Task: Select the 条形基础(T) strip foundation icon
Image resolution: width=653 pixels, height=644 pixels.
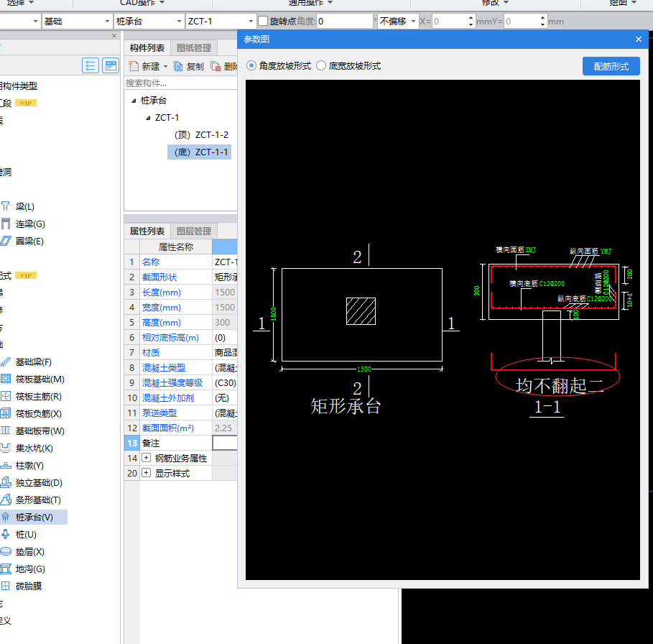Action: tap(6, 500)
